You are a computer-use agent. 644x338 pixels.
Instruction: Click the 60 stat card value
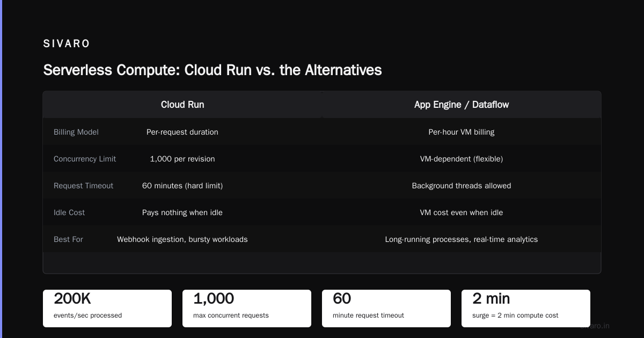[341, 299]
